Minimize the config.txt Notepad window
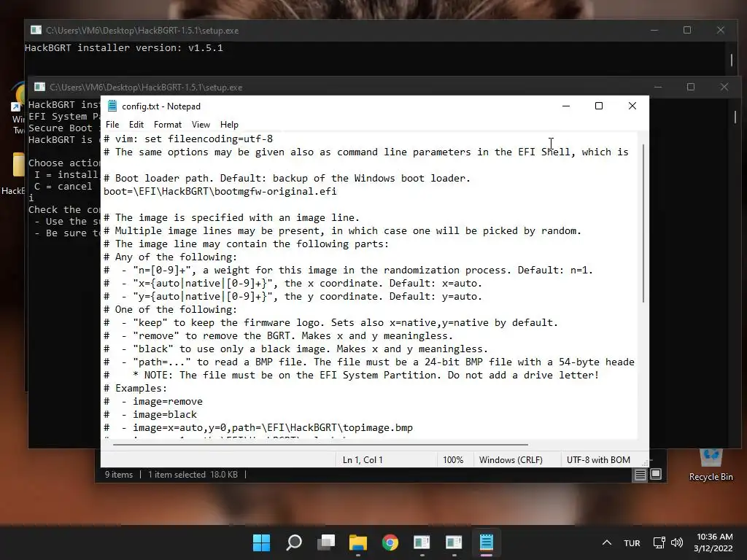 (566, 106)
